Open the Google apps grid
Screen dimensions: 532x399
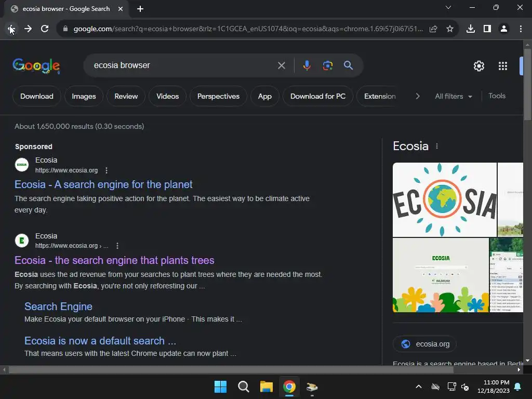pos(503,66)
